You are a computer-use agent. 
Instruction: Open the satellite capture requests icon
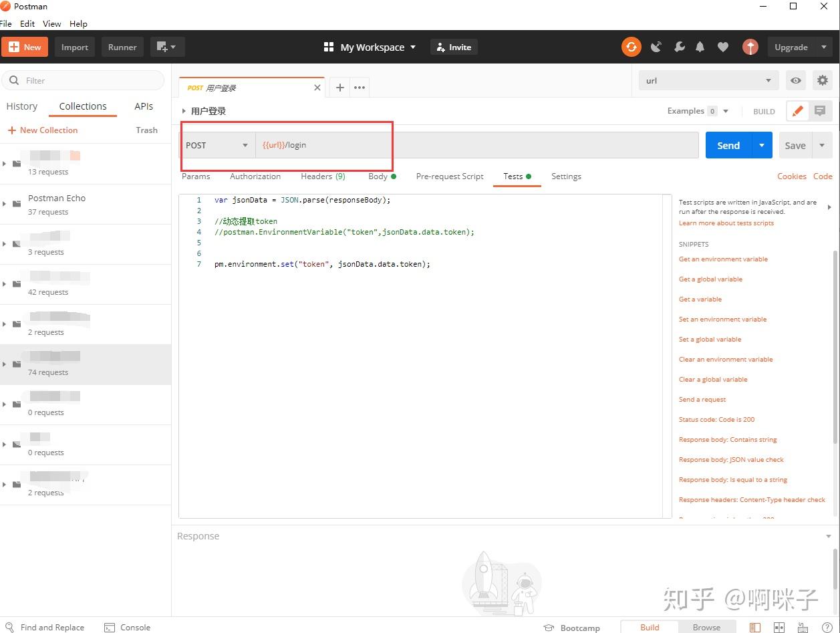coord(656,47)
